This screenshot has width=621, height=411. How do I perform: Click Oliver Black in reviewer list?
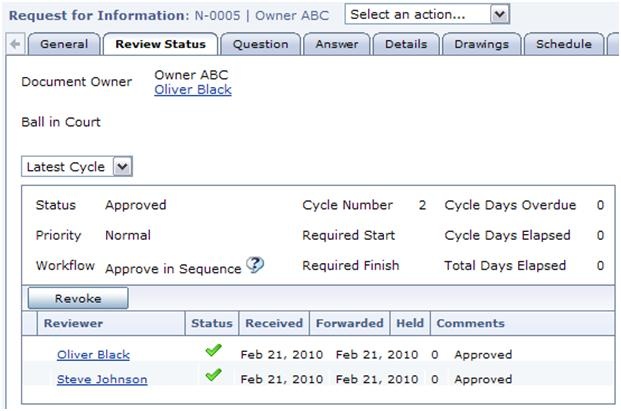click(x=93, y=355)
